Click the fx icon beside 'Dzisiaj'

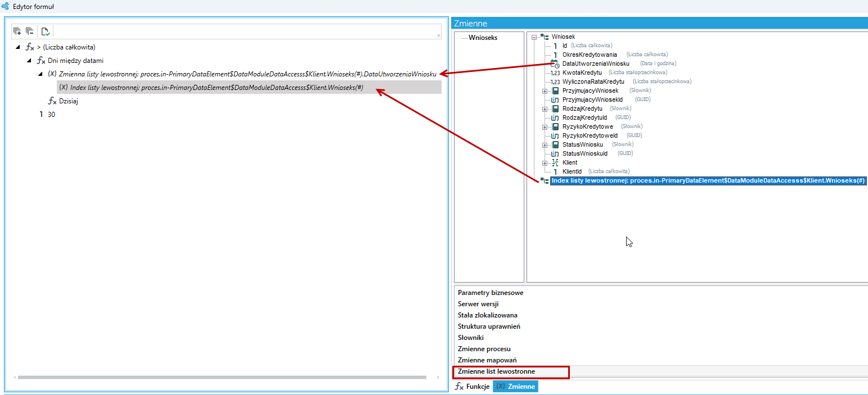tap(52, 101)
